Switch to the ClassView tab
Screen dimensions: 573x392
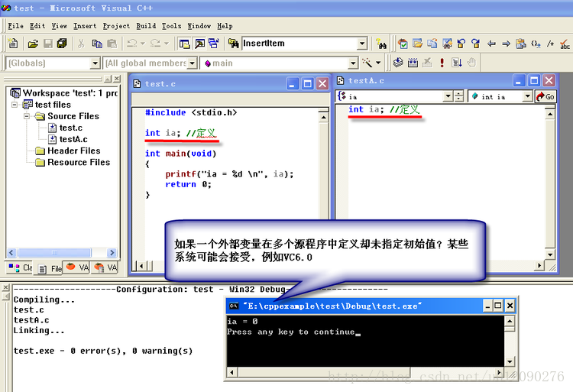21,267
